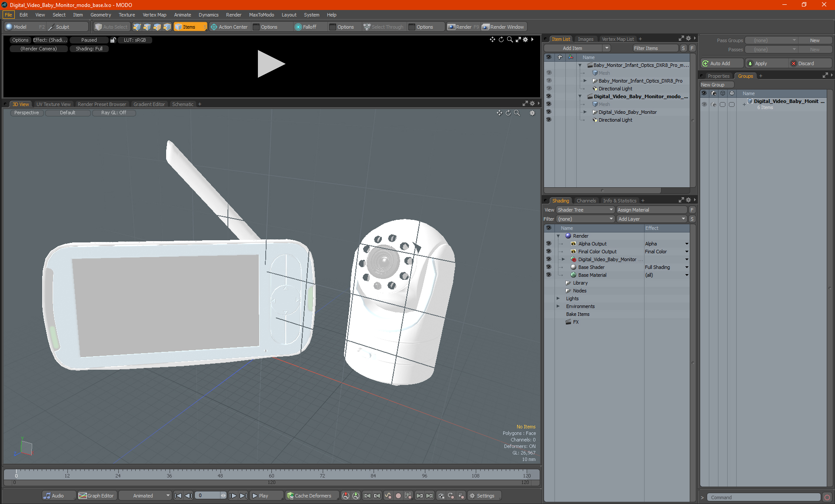Open the Graph Editor

97,496
